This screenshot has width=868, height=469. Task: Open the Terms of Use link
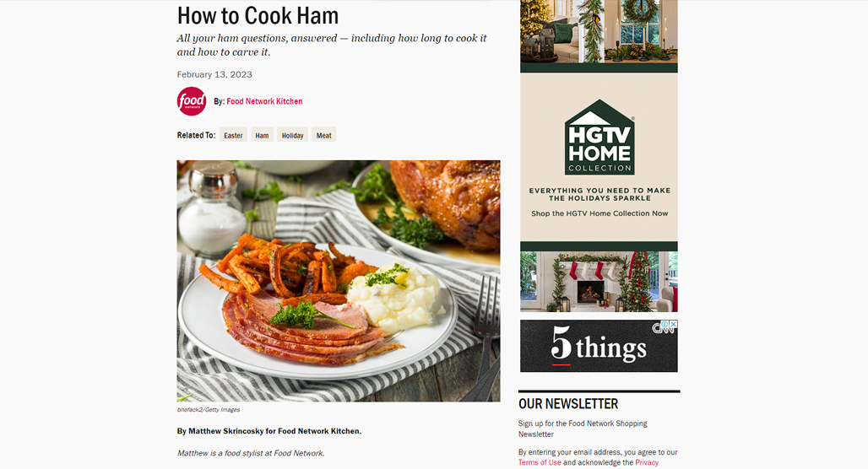[540, 462]
